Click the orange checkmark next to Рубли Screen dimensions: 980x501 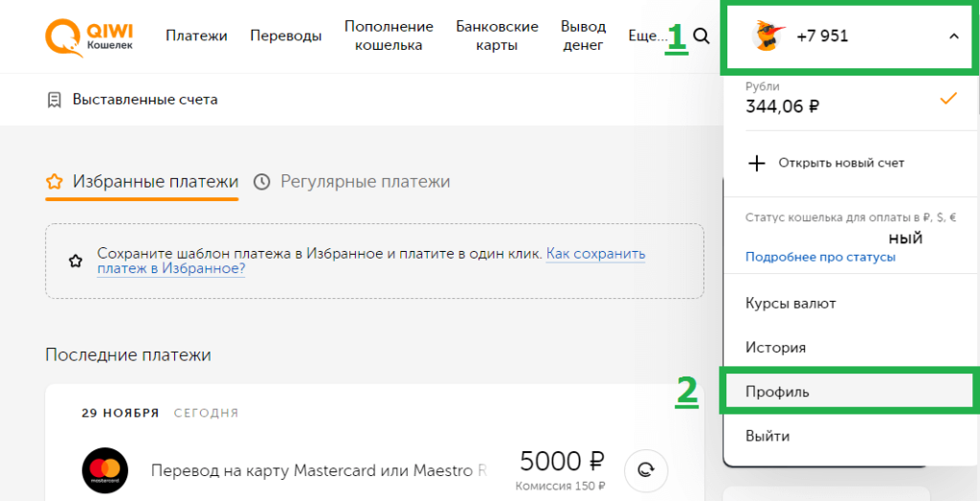pos(948,99)
